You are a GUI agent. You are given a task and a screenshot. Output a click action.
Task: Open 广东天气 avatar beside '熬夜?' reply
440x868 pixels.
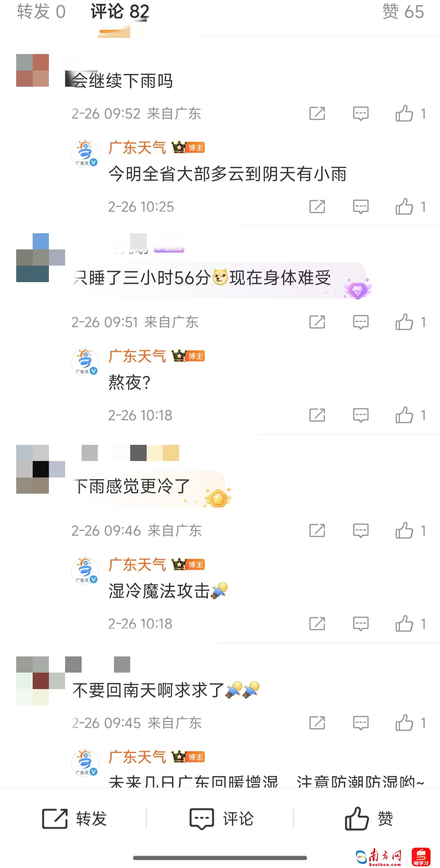tap(85, 362)
